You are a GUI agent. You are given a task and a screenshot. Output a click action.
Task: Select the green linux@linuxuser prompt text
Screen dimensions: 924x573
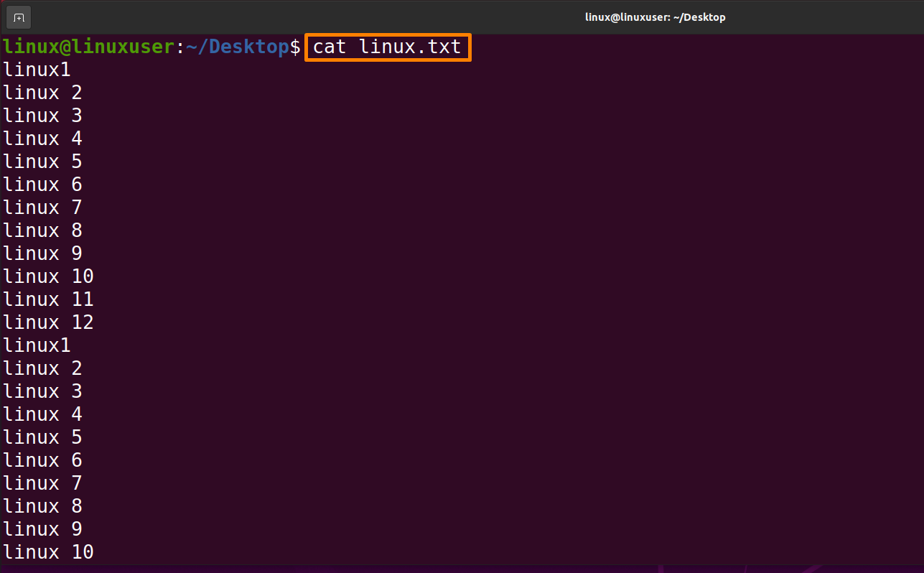(88, 47)
